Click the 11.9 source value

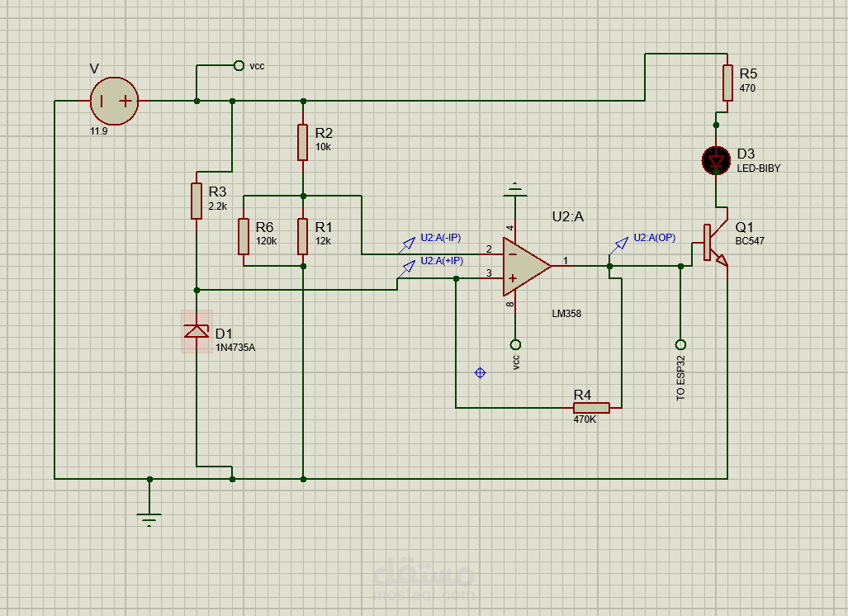point(98,131)
